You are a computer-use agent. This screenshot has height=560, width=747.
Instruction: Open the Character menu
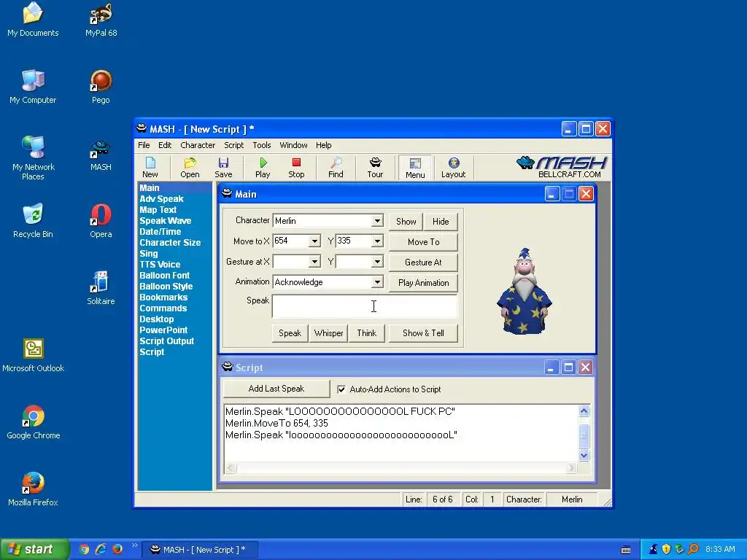point(198,145)
